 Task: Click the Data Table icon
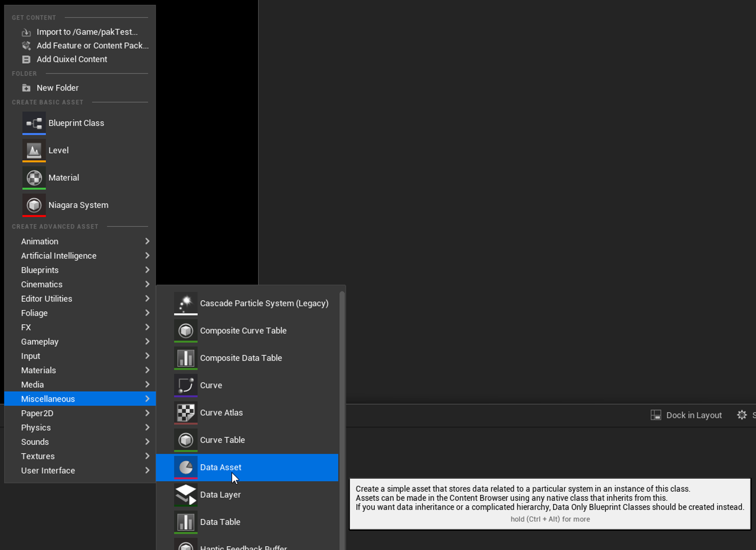186,522
